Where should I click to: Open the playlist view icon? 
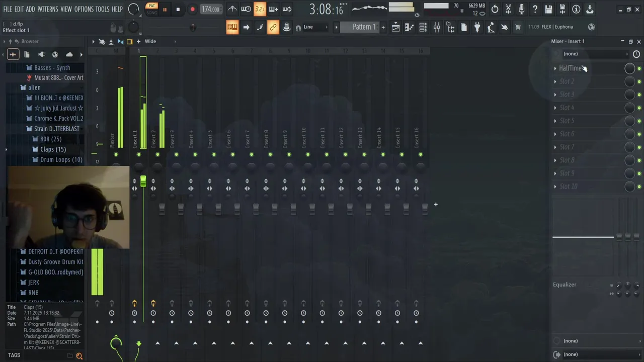[x=396, y=27]
